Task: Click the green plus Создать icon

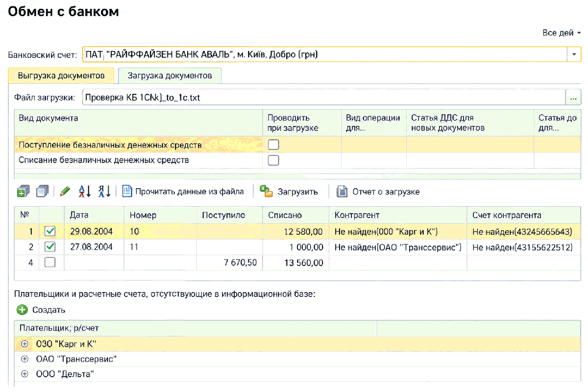Action: [x=22, y=310]
